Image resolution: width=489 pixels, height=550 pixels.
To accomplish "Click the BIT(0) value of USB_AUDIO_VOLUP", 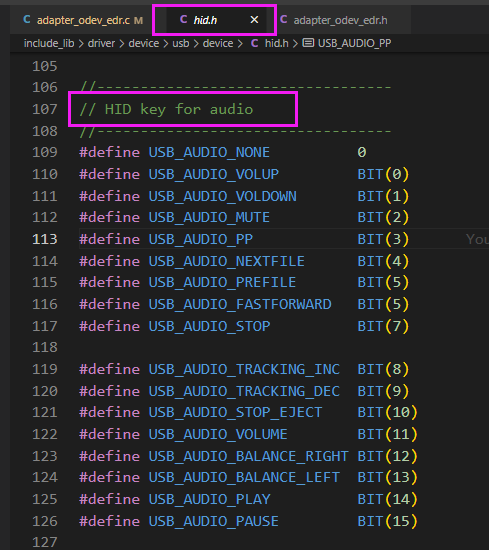I will point(383,174).
